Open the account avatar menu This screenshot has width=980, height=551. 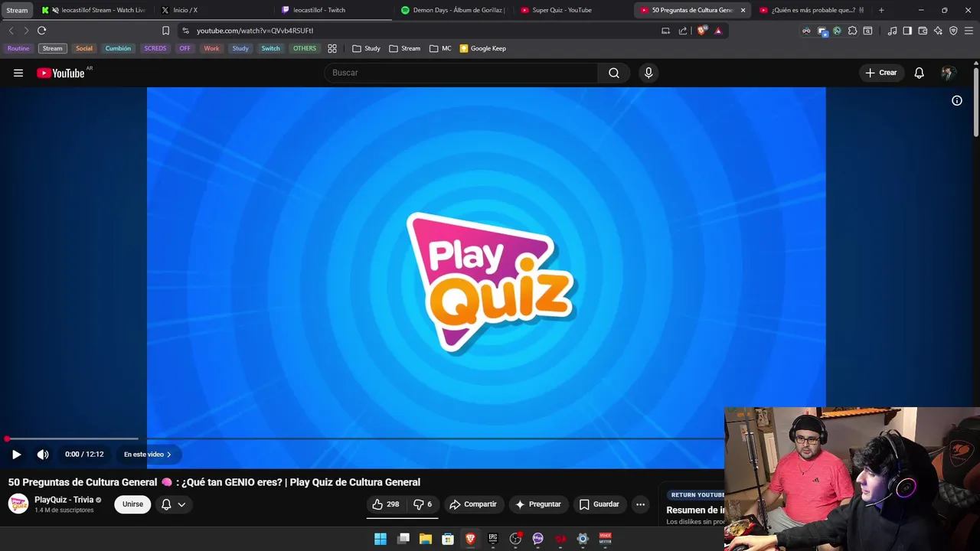948,73
